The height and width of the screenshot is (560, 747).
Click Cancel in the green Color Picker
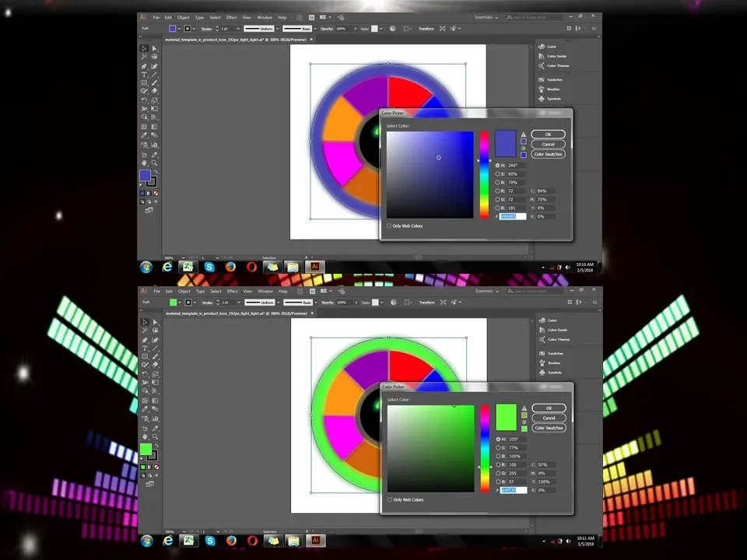coord(549,418)
